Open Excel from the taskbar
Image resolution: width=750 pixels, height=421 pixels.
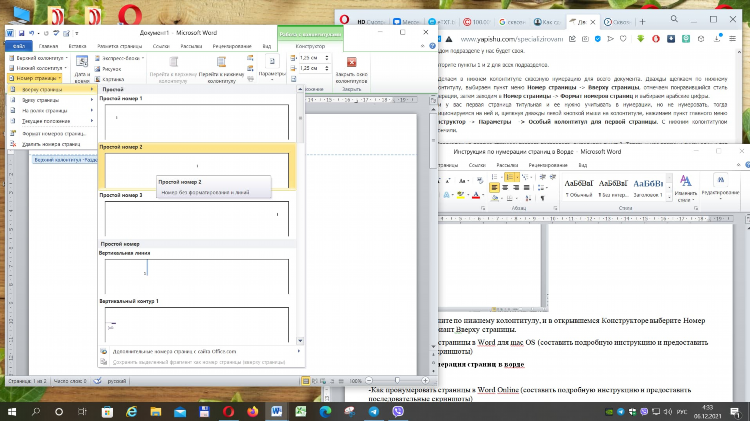pos(300,411)
